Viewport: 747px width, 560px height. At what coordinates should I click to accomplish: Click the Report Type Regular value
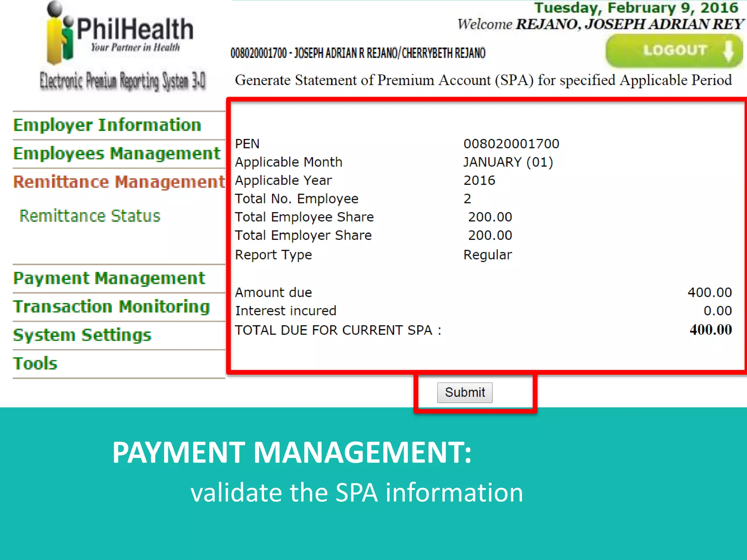pos(487,254)
